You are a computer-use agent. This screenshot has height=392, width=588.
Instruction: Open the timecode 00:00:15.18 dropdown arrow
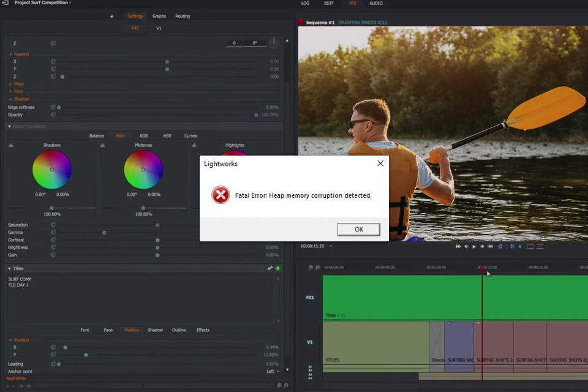(331, 246)
